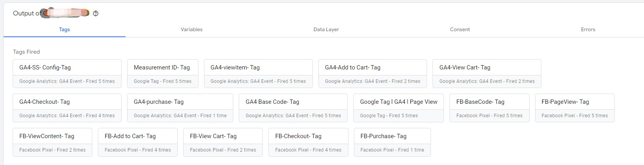
Task: Open the GA4-SS- Config-Tag card
Action: click(x=67, y=73)
